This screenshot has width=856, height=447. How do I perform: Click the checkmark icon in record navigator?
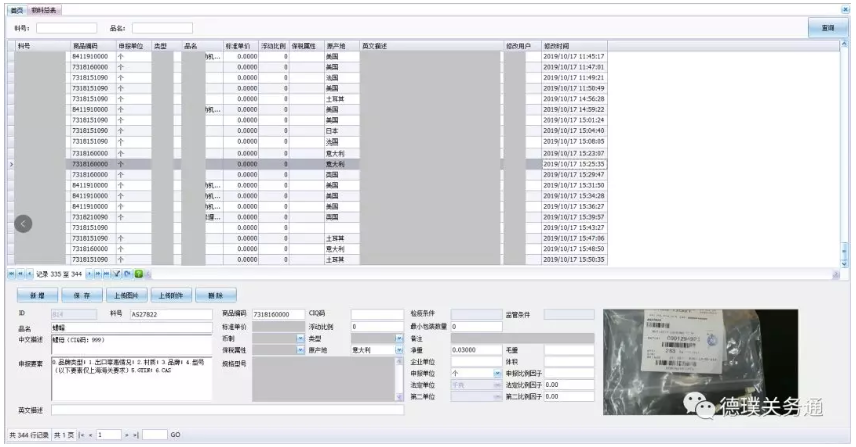point(117,273)
